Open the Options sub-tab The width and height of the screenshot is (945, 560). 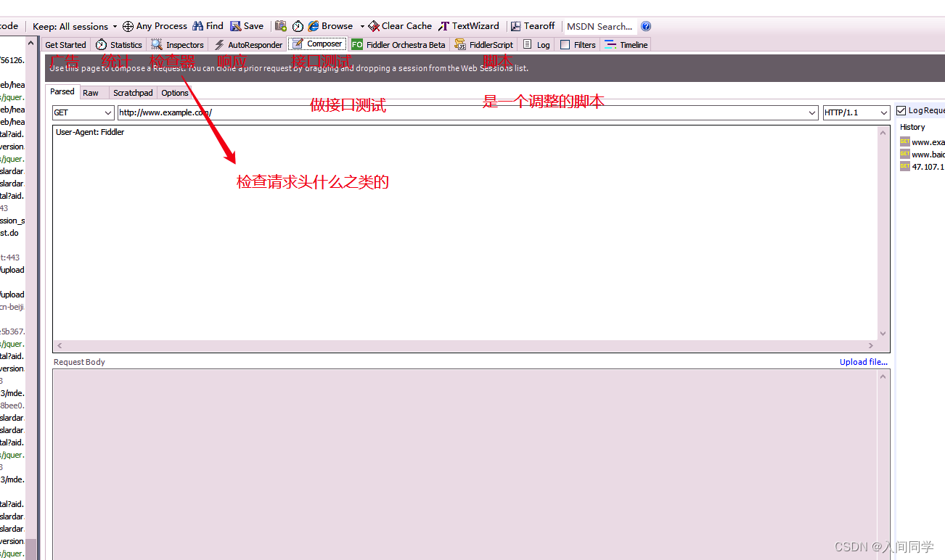coord(175,93)
